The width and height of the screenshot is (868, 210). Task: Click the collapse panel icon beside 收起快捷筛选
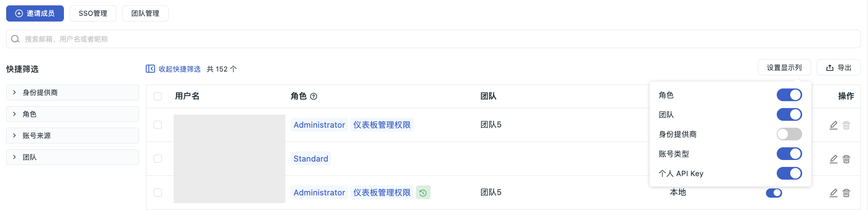click(150, 69)
